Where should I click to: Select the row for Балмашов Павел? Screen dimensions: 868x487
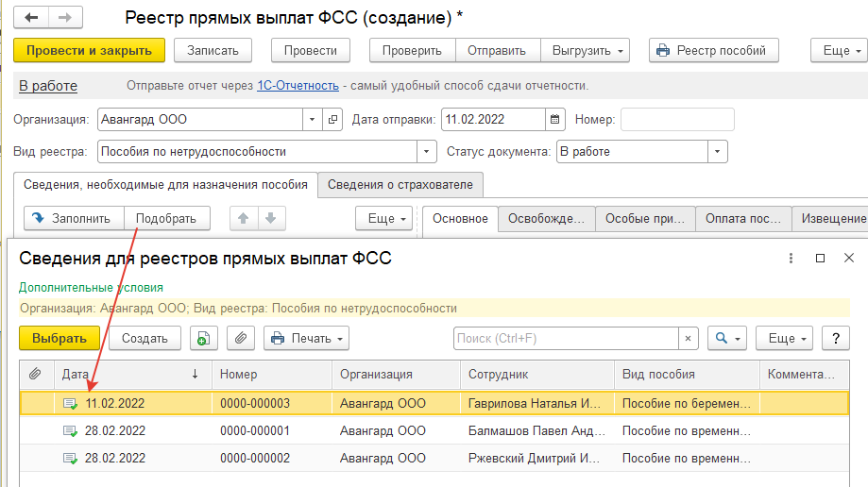coord(534,430)
